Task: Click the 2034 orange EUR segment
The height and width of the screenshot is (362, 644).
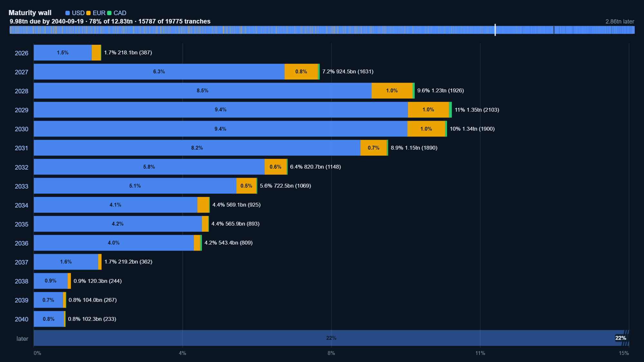Action: coord(203,205)
